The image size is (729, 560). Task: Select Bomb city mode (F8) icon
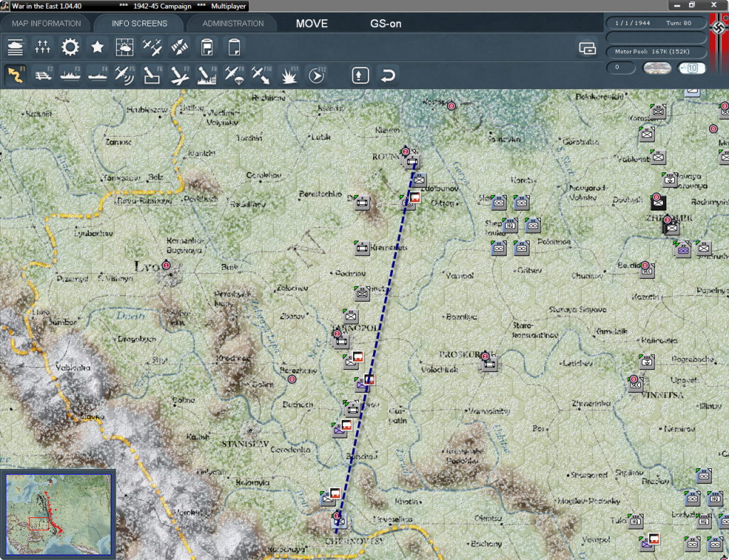[207, 75]
